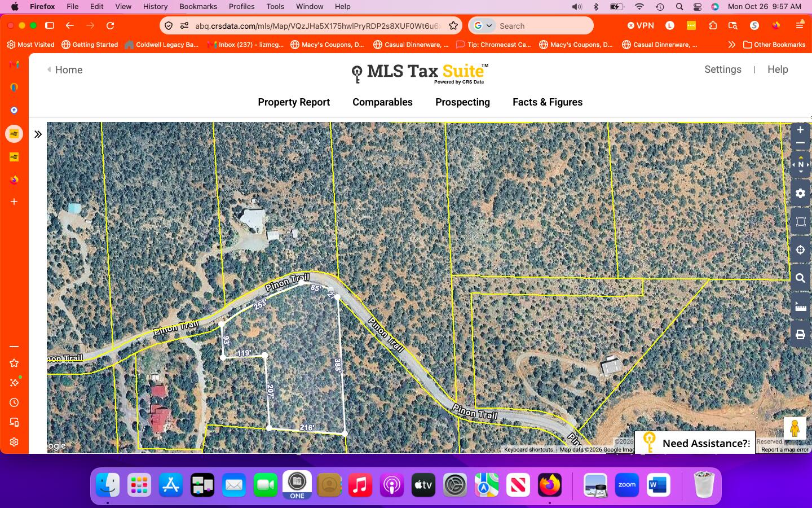Grab the Street View pegman
The height and width of the screenshot is (508, 812).
coord(795,428)
